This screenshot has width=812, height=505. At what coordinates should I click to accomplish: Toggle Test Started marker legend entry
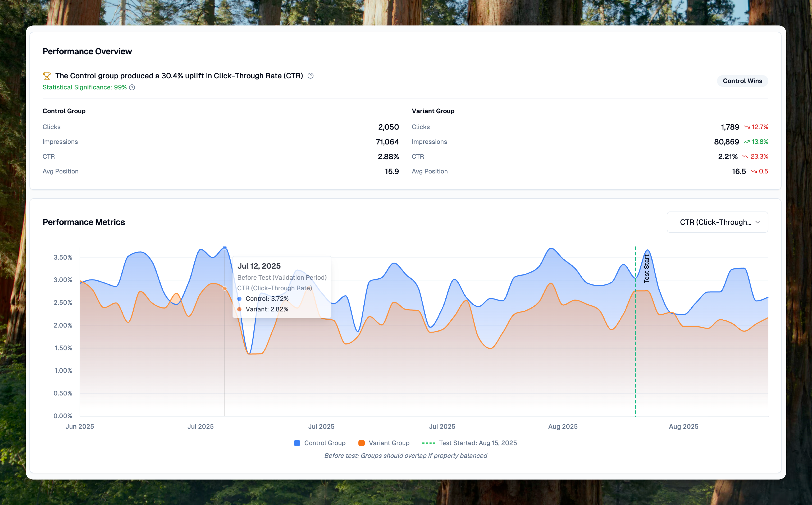(478, 443)
